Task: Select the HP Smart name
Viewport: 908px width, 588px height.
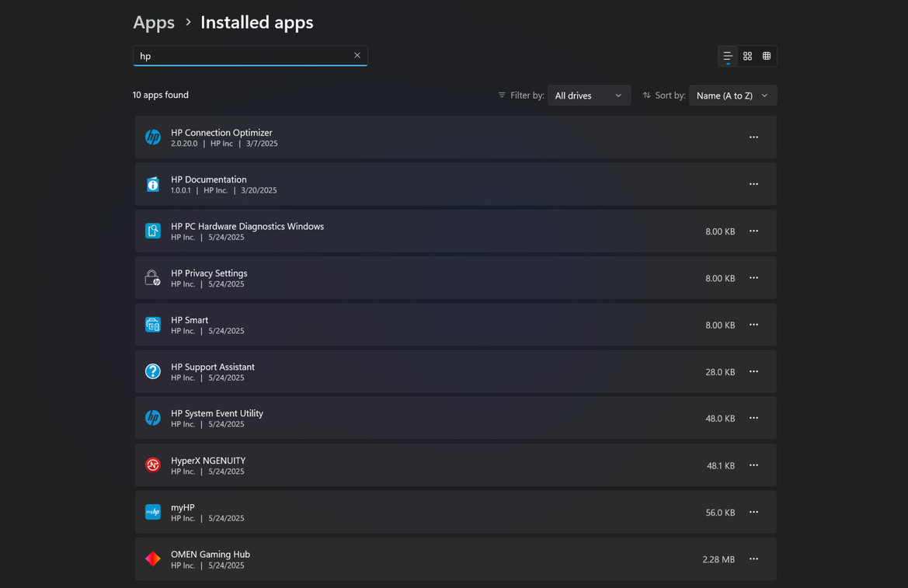Action: pos(190,320)
